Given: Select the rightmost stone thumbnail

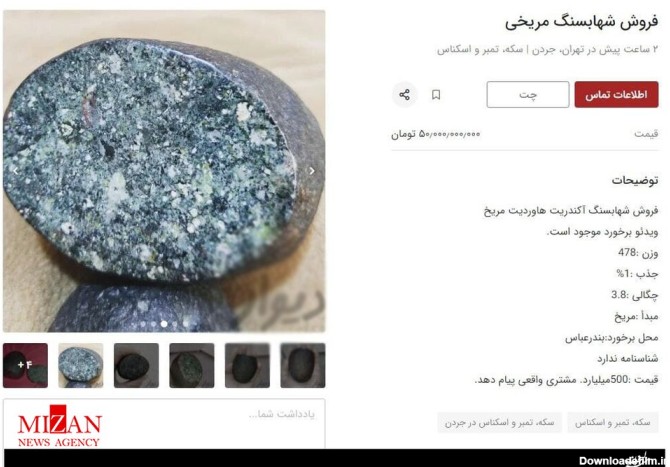Looking at the screenshot, I should 303,365.
